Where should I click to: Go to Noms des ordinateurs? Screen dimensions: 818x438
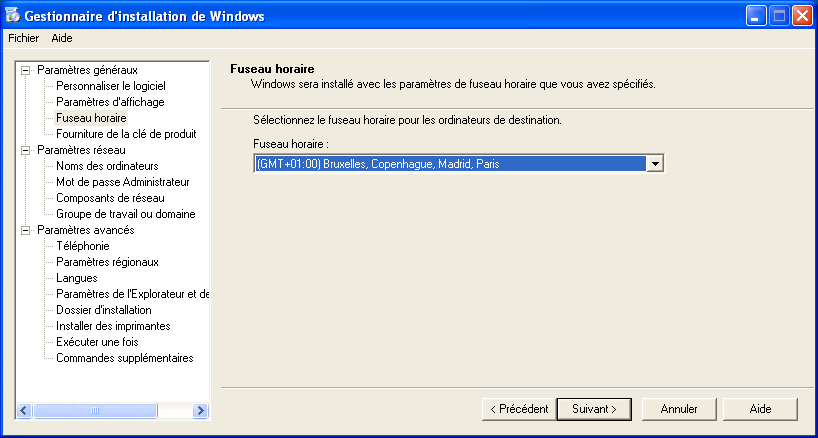107,166
